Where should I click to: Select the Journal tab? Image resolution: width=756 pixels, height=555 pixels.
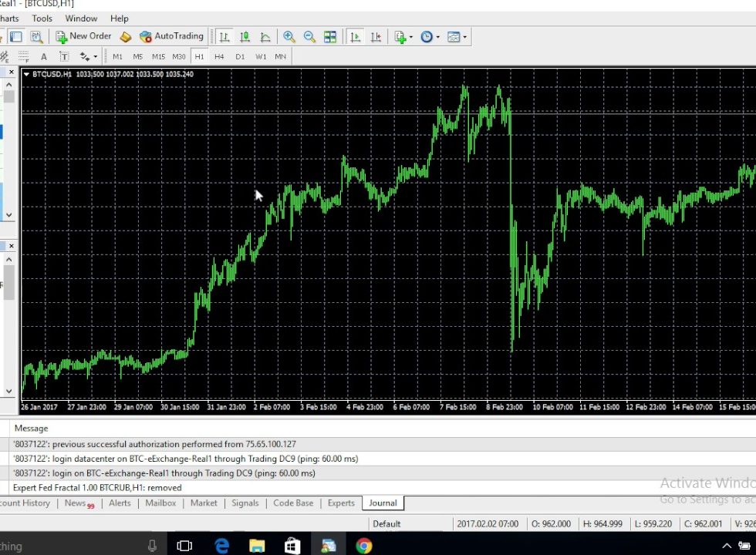(383, 503)
